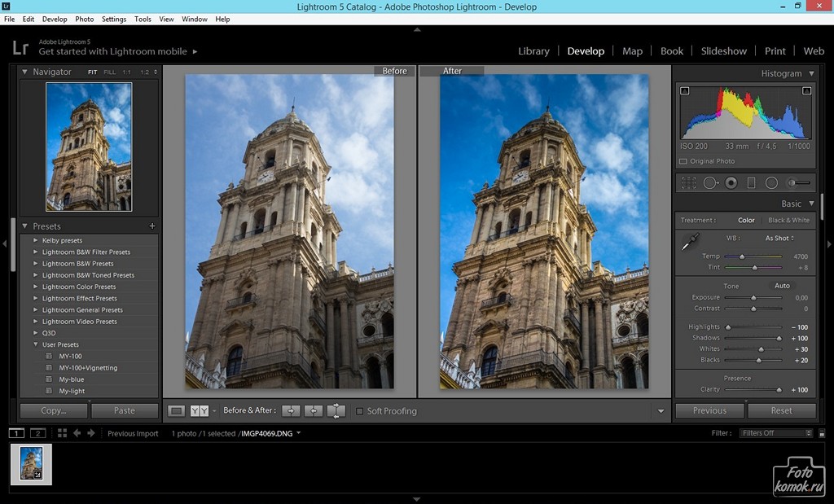Open the Photo menu

tap(85, 19)
